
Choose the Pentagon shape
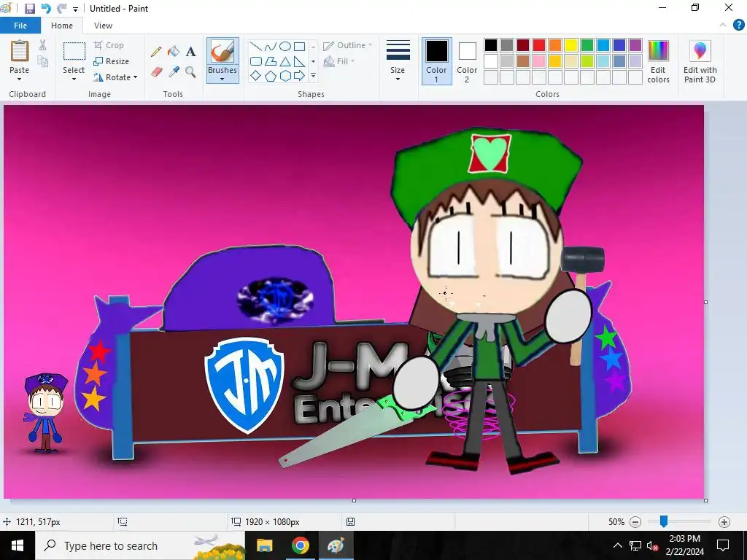(x=271, y=76)
